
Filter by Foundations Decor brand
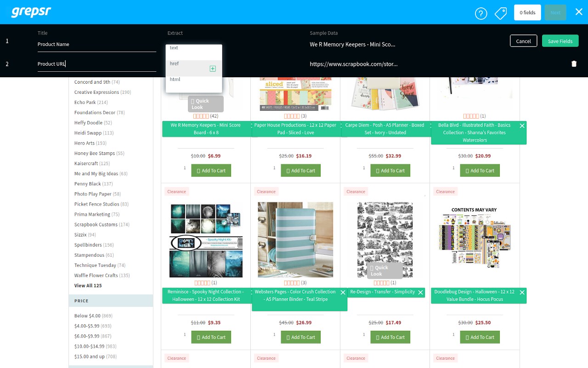(99, 113)
